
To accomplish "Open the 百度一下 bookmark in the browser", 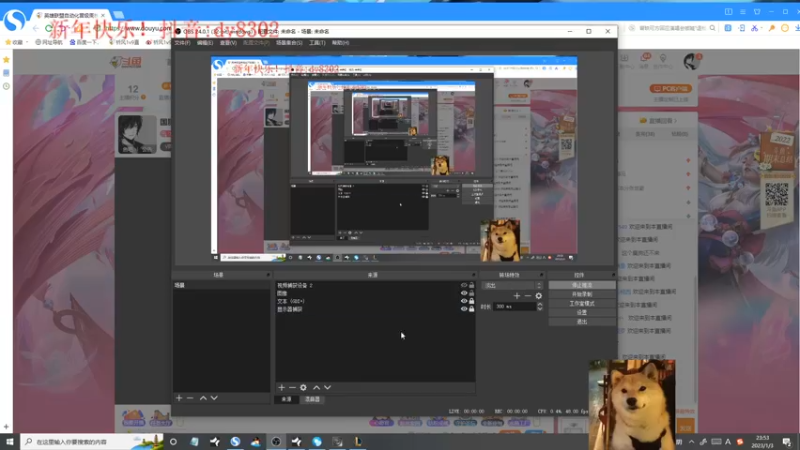I will point(85,42).
